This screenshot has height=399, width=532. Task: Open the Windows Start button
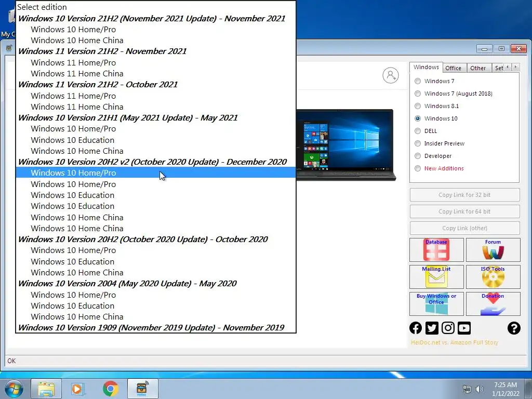coord(14,389)
